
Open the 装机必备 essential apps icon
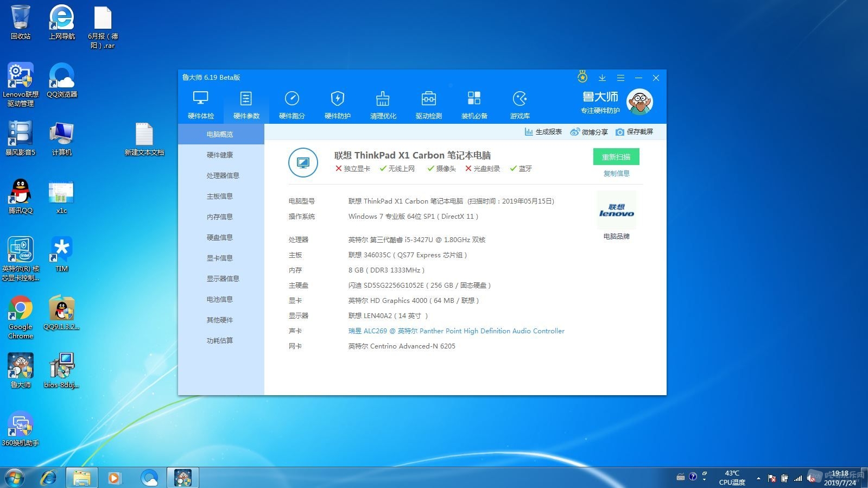tap(474, 105)
